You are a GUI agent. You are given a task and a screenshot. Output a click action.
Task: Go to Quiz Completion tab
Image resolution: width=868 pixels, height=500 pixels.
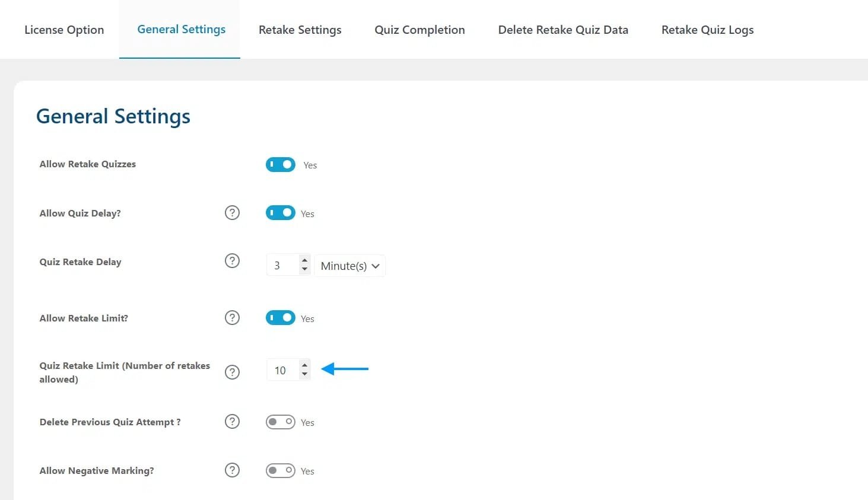click(x=420, y=30)
